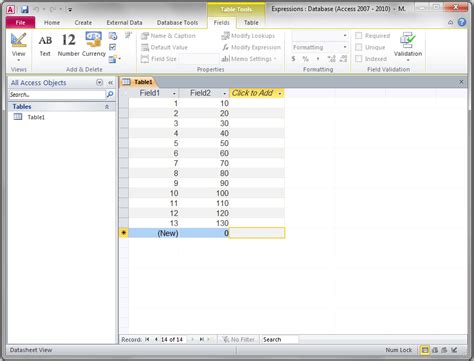Switch to the External Data tab
The image size is (474, 361).
click(124, 23)
